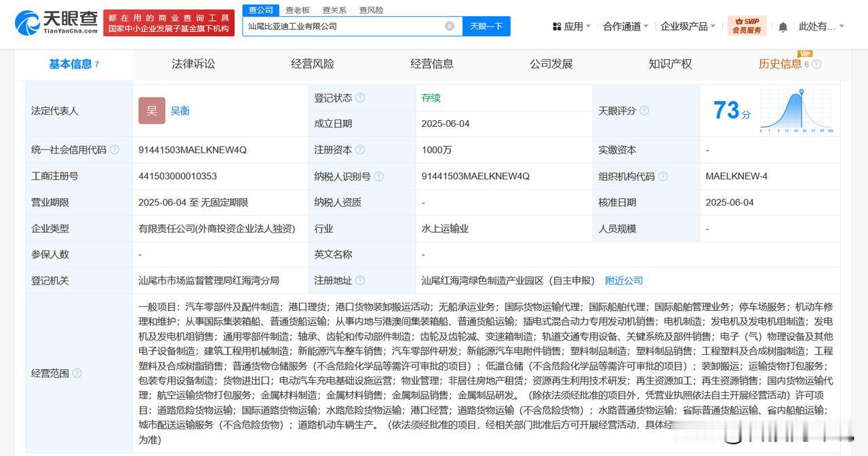This screenshot has width=868, height=456.
Task: Show help for 注册资本 question mark
Action: [x=360, y=150]
